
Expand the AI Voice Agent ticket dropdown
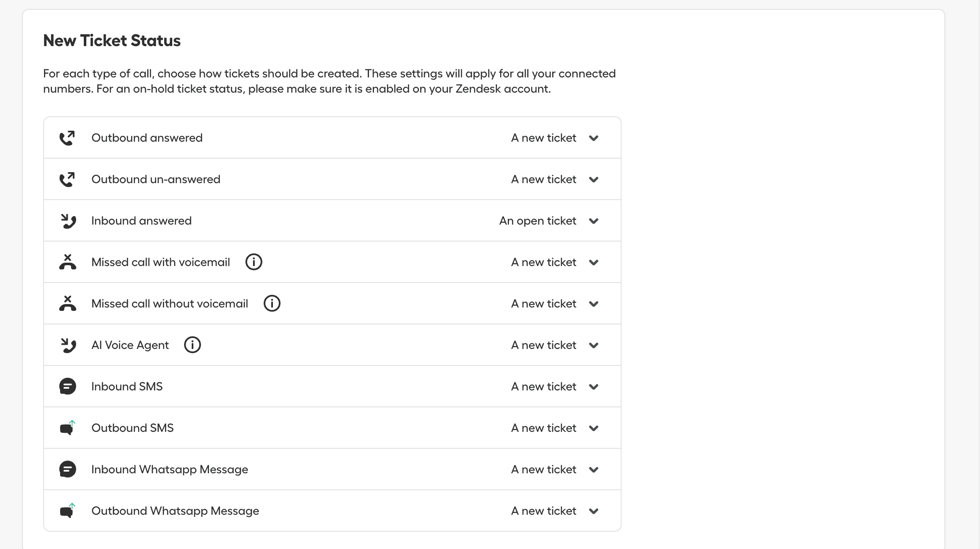click(x=594, y=345)
